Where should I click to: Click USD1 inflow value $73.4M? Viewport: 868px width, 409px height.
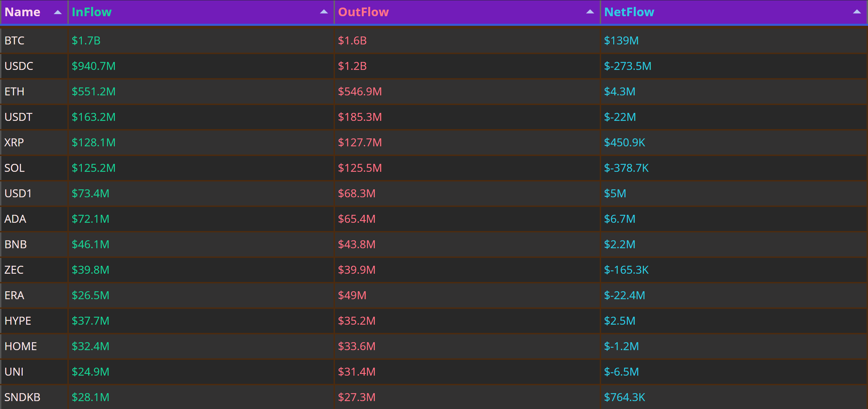90,193
